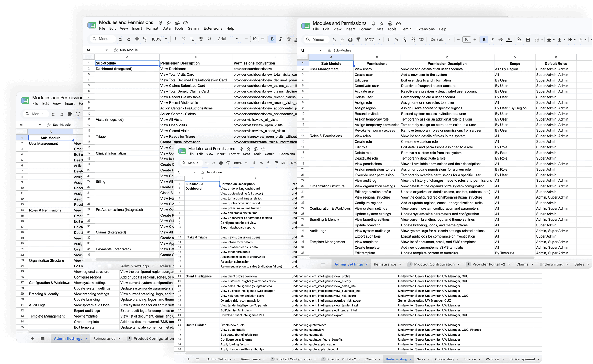Click cloud status icon in the Underwriting window
Screen dimensions: 593x364
pyautogui.click(x=263, y=149)
